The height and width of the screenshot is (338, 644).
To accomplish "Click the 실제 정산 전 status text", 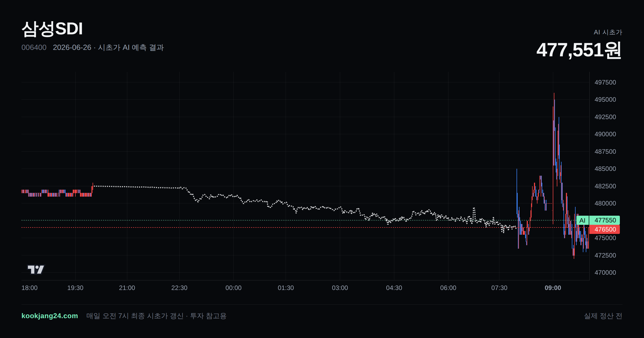I will [x=603, y=316].
